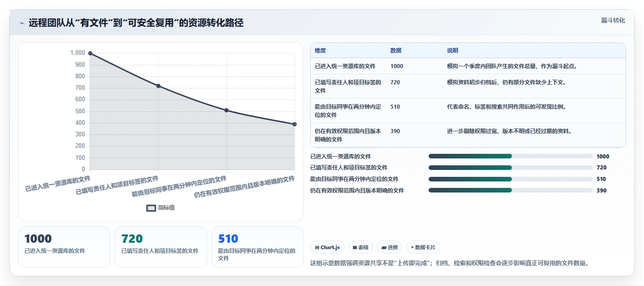644x286 pixels.
Task: Click table cell 能由目标同事在两分钟内定位的文件
Action: click(348, 111)
